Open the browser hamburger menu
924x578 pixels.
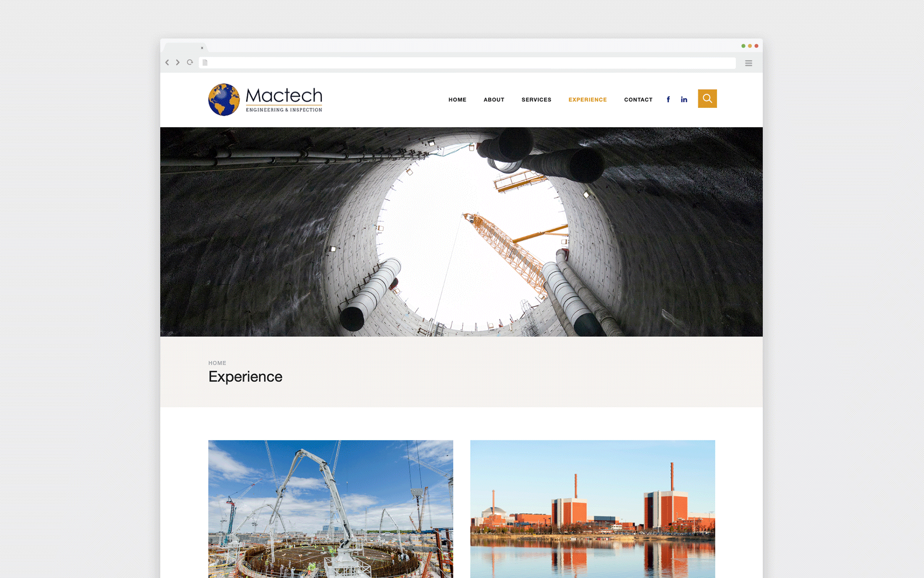click(x=748, y=63)
